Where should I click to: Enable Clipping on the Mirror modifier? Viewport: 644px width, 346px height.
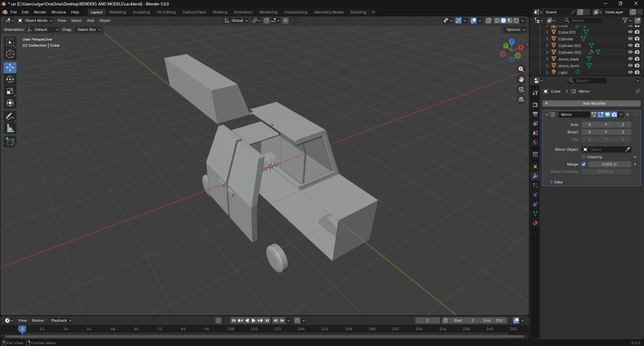pos(583,157)
